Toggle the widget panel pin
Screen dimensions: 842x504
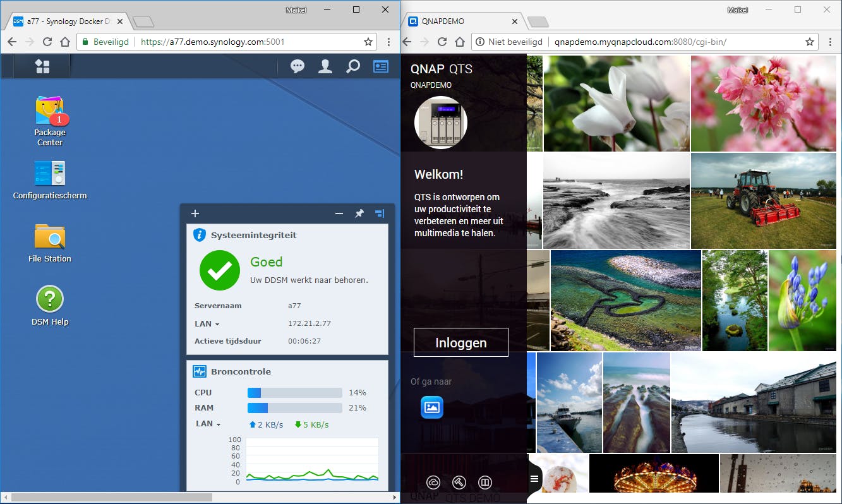point(359,213)
